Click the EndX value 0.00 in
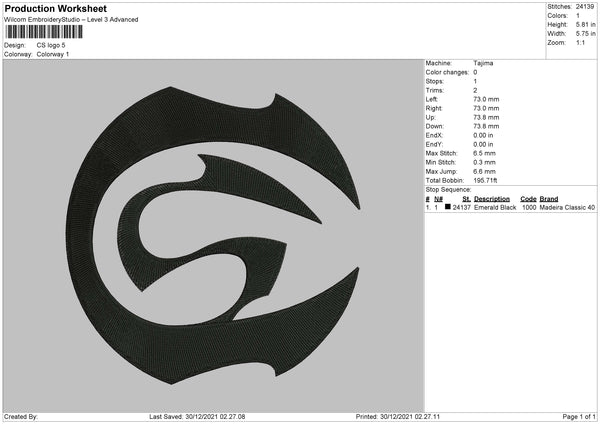Image resolution: width=600 pixels, height=424 pixels. tap(483, 135)
